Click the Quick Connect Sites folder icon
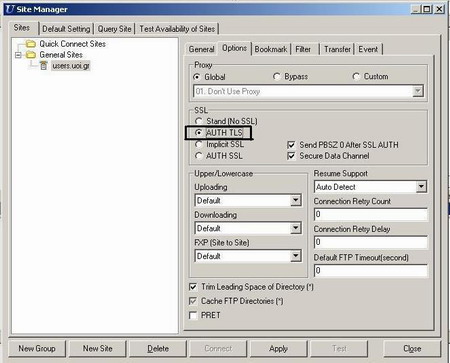This screenshot has height=363, width=450. click(31, 44)
